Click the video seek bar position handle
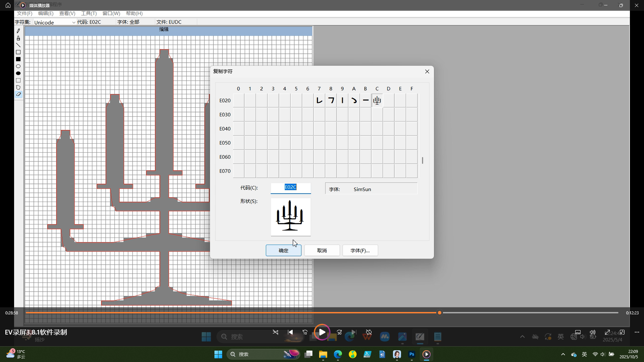 pos(440,313)
